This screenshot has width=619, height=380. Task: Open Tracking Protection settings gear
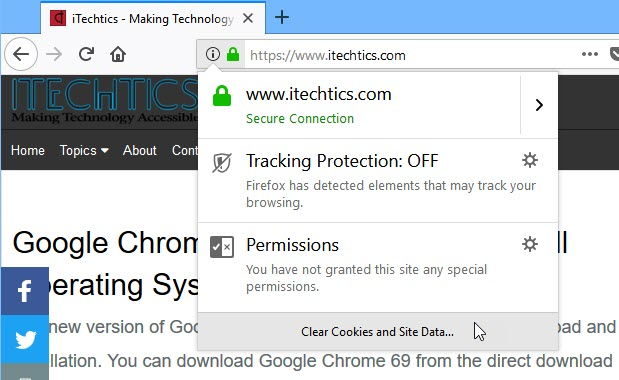click(x=530, y=160)
